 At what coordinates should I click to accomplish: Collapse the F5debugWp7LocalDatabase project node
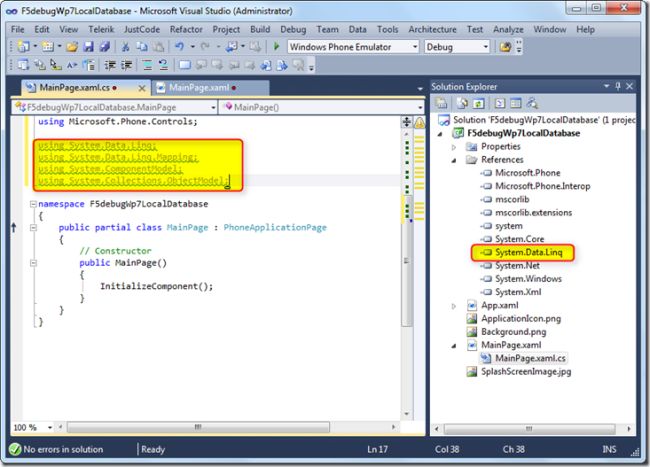pos(440,134)
